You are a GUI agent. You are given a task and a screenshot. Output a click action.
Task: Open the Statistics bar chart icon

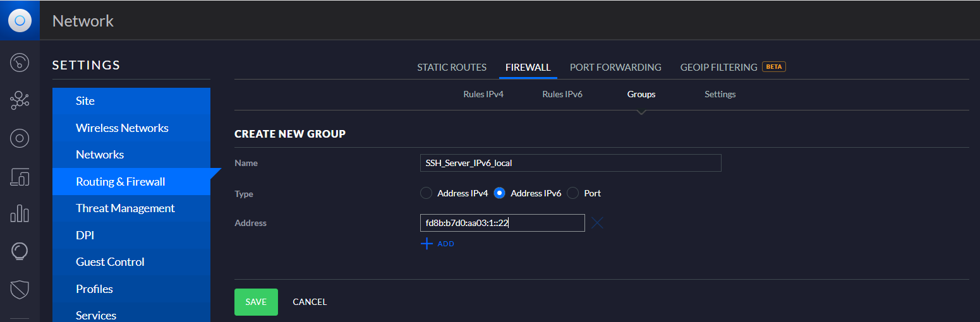tap(20, 213)
